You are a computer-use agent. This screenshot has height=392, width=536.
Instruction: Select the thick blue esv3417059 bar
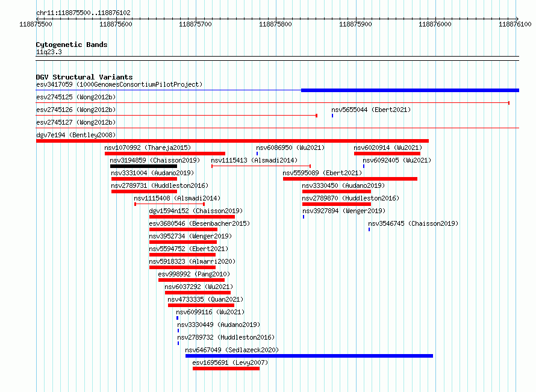[x=410, y=90]
